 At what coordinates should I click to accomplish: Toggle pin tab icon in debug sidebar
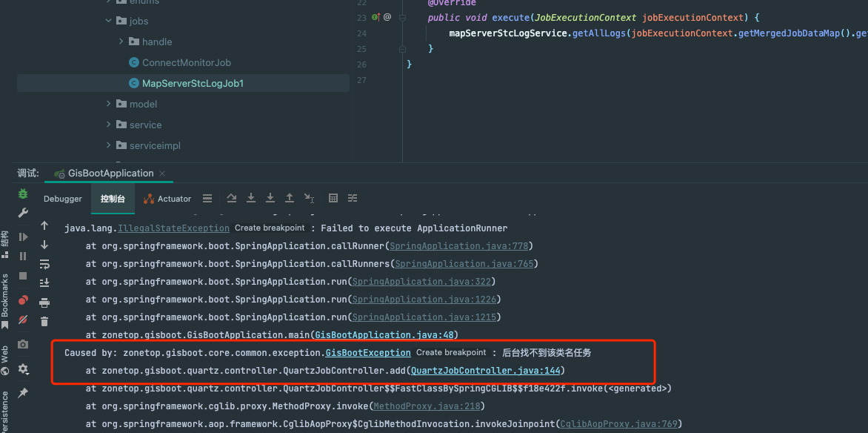tap(23, 392)
